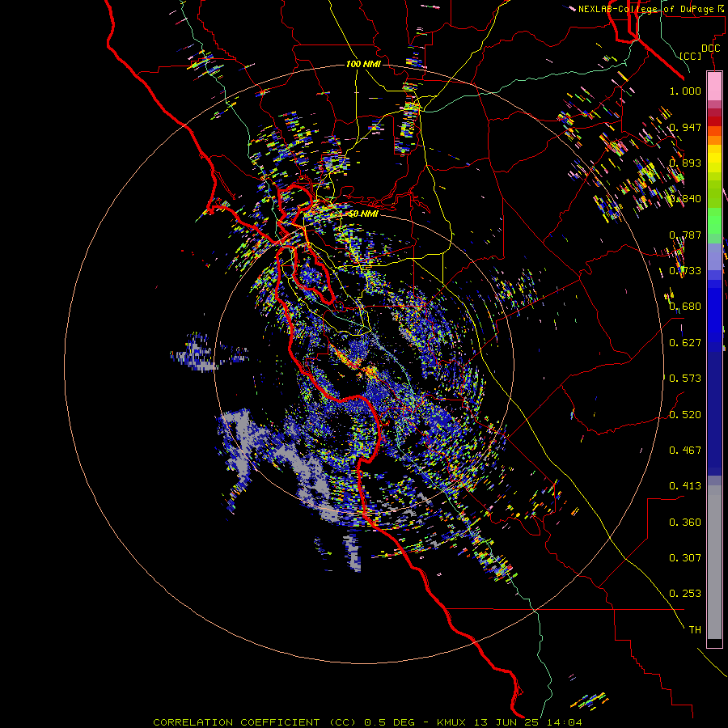Select the 0.893 scale value
Viewport: 728px width, 728px height.
coord(685,163)
